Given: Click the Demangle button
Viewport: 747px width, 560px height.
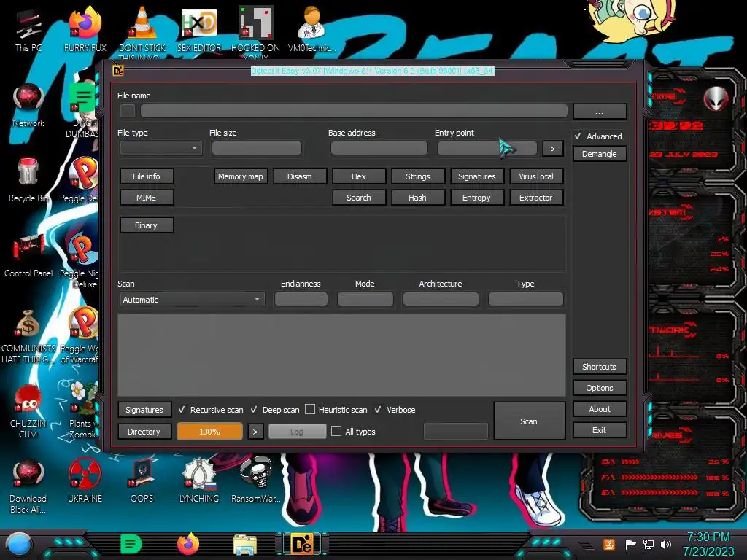Looking at the screenshot, I should click(x=600, y=154).
